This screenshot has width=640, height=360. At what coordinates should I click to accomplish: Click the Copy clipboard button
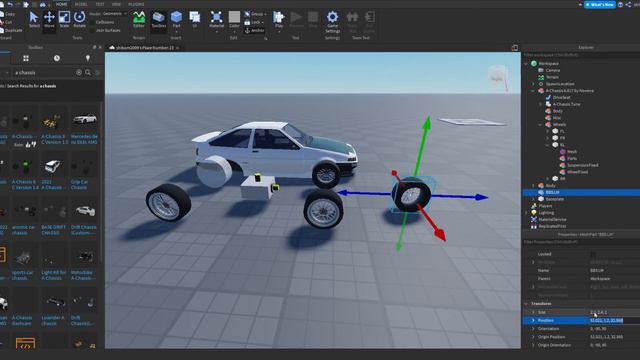click(8, 14)
